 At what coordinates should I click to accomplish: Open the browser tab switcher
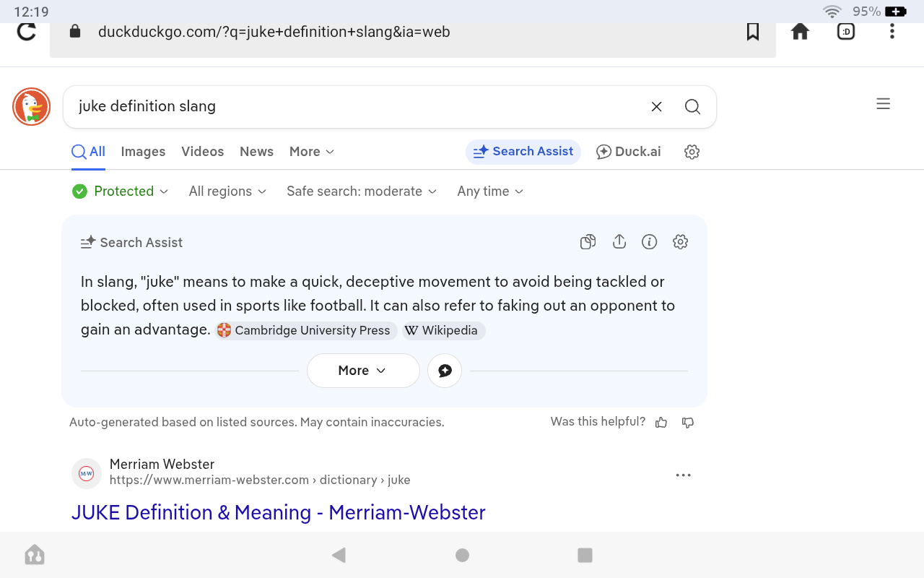point(846,32)
